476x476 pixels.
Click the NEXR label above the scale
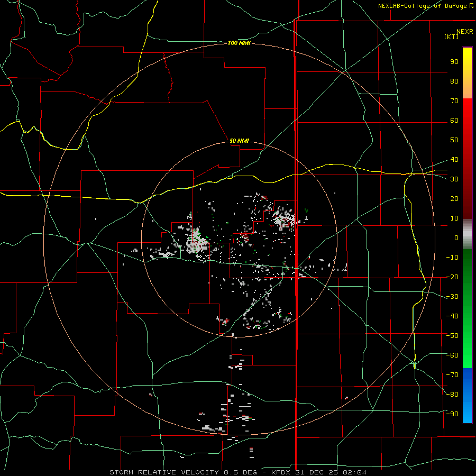pos(464,32)
